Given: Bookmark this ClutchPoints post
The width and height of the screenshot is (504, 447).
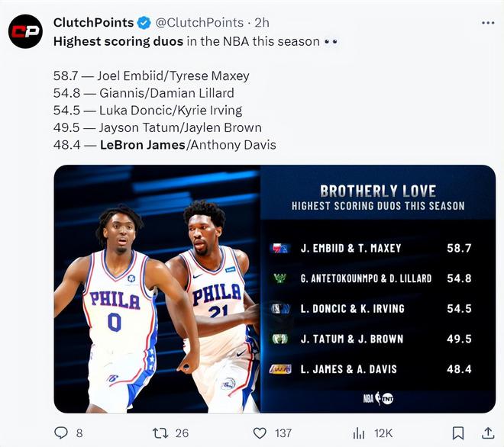Looking at the screenshot, I should pos(457,433).
